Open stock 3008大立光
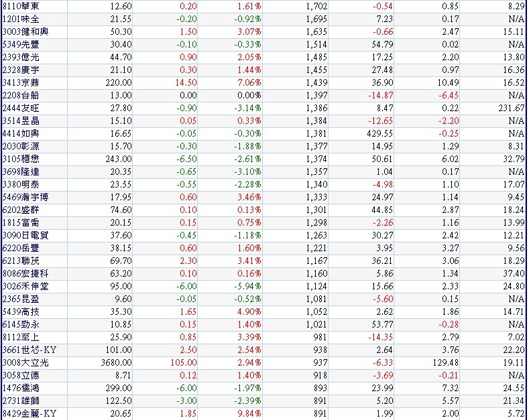The height and width of the screenshot is (420, 529). 25,362
